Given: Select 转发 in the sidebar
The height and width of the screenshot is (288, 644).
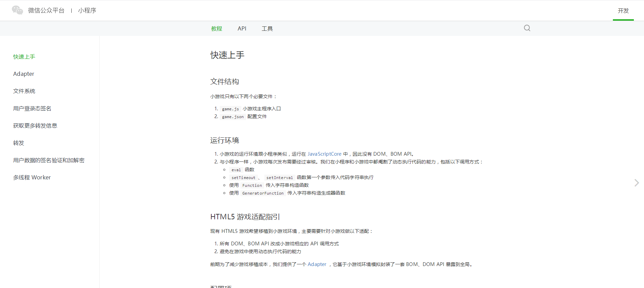Looking at the screenshot, I should [19, 143].
